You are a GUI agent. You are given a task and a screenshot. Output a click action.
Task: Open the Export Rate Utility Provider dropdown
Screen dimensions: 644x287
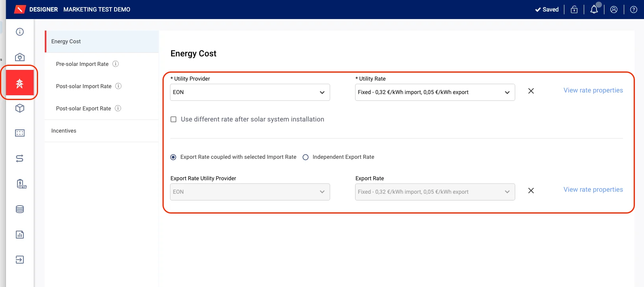(250, 192)
